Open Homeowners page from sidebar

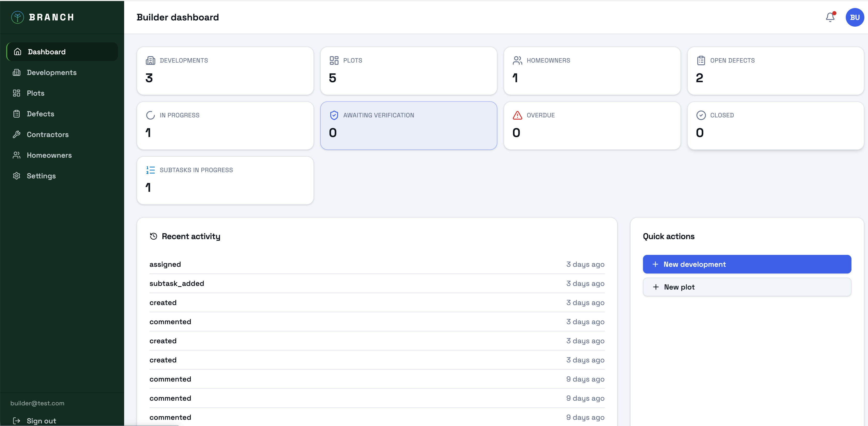point(62,155)
